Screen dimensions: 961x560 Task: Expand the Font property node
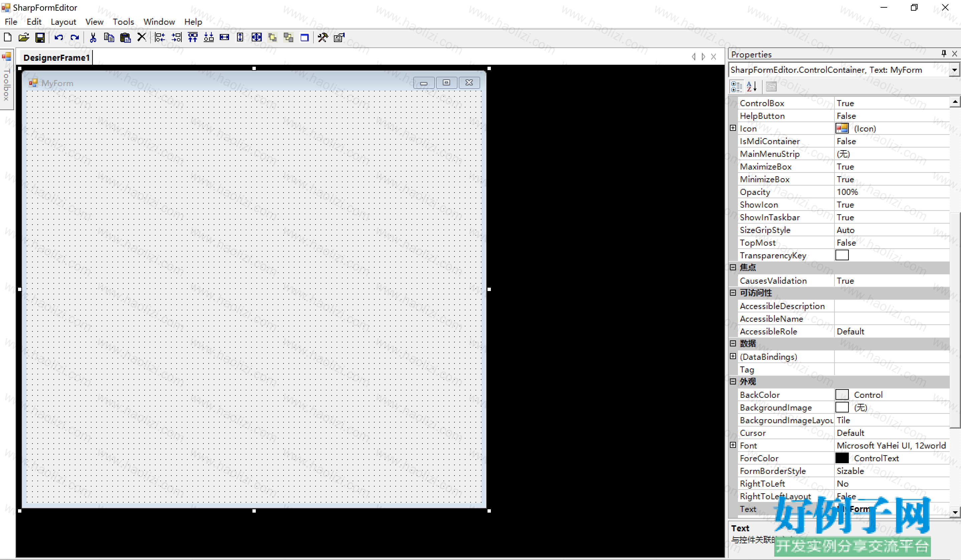click(733, 445)
